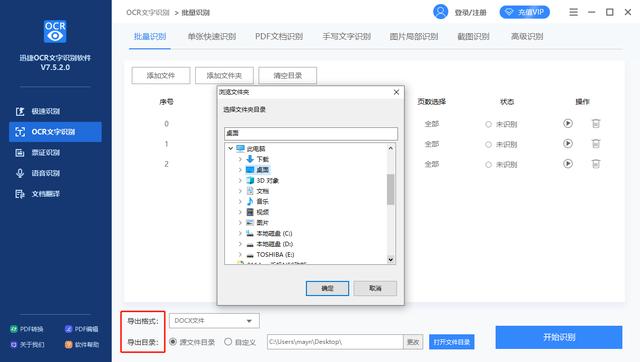Screen dimensions: 640x362
Task: Expand the 音乐 tree node
Action: click(x=240, y=202)
